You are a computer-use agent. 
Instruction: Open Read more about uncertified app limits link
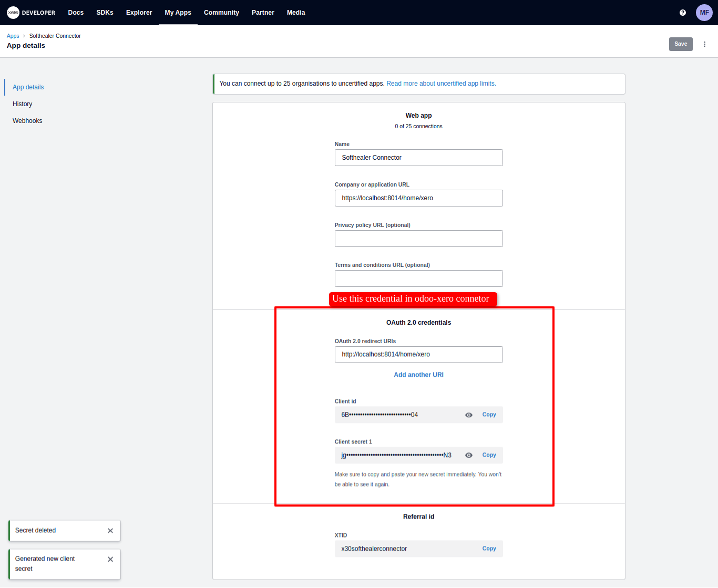pos(441,84)
